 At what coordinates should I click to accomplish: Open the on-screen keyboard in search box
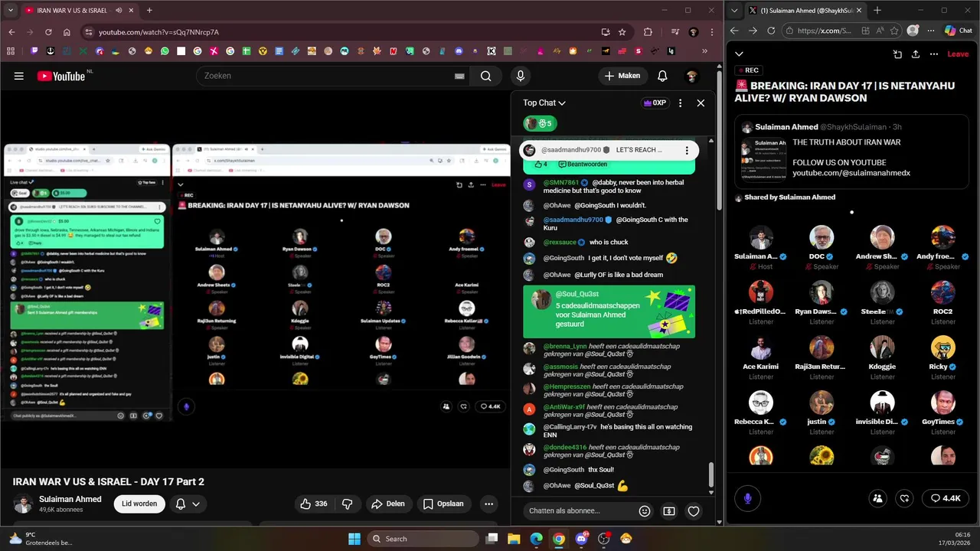pyautogui.click(x=459, y=76)
